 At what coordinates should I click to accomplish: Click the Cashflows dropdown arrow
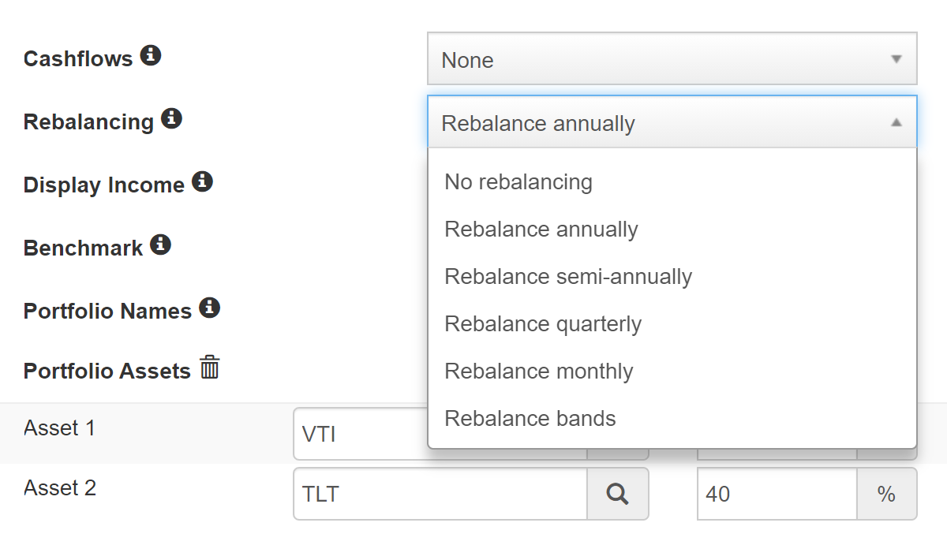click(x=896, y=59)
